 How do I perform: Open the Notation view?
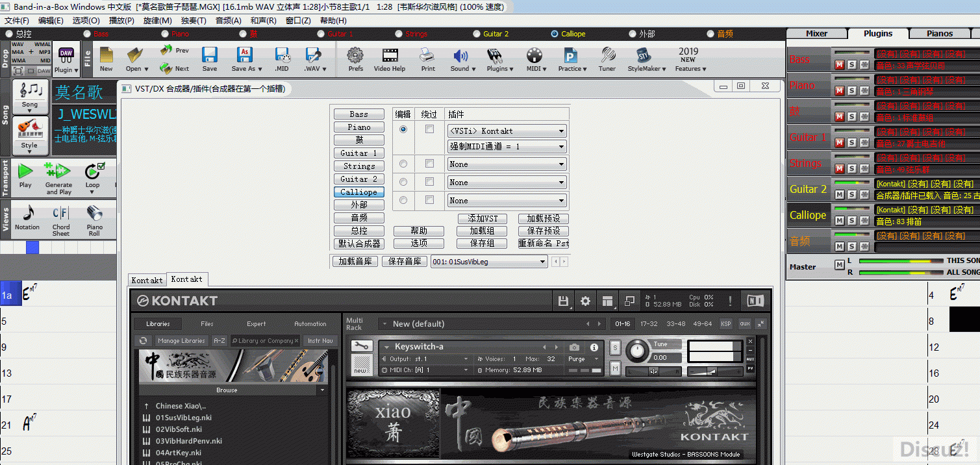click(27, 217)
